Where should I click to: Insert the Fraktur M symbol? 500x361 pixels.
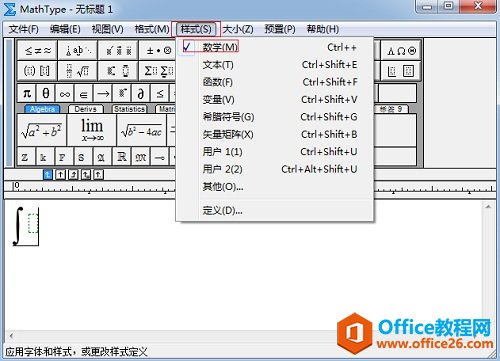point(141,157)
